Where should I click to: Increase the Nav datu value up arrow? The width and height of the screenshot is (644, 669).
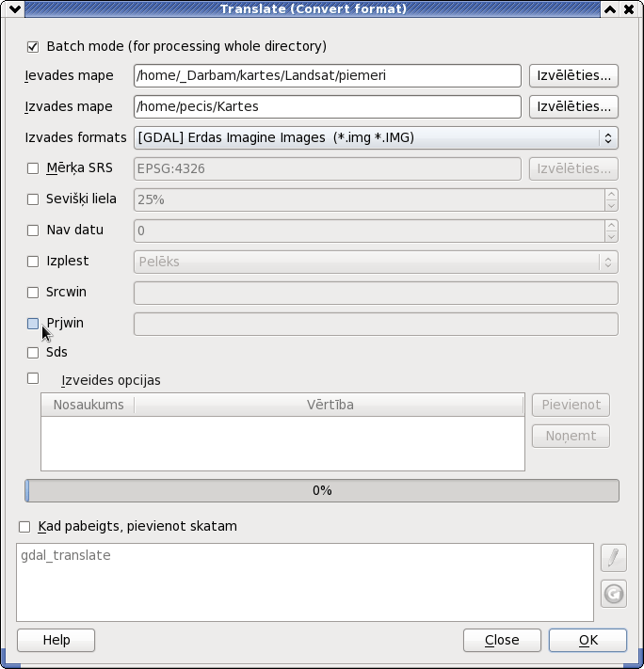click(612, 225)
